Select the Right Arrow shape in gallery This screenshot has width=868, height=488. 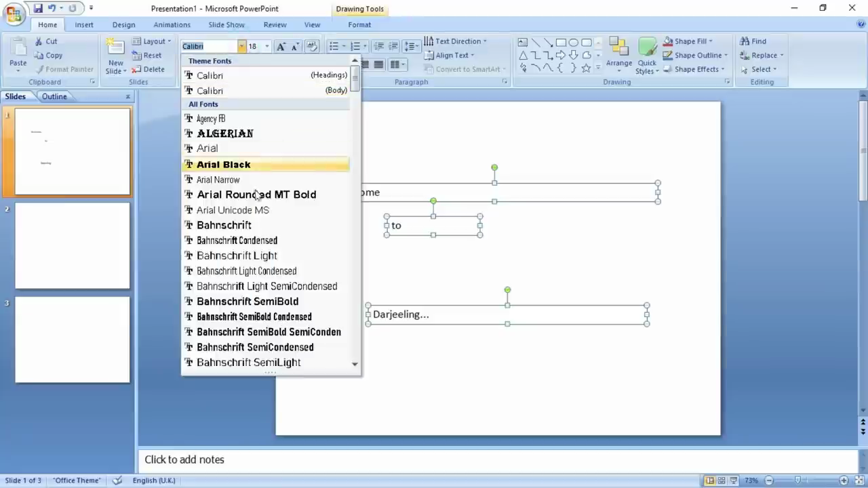pyautogui.click(x=561, y=55)
